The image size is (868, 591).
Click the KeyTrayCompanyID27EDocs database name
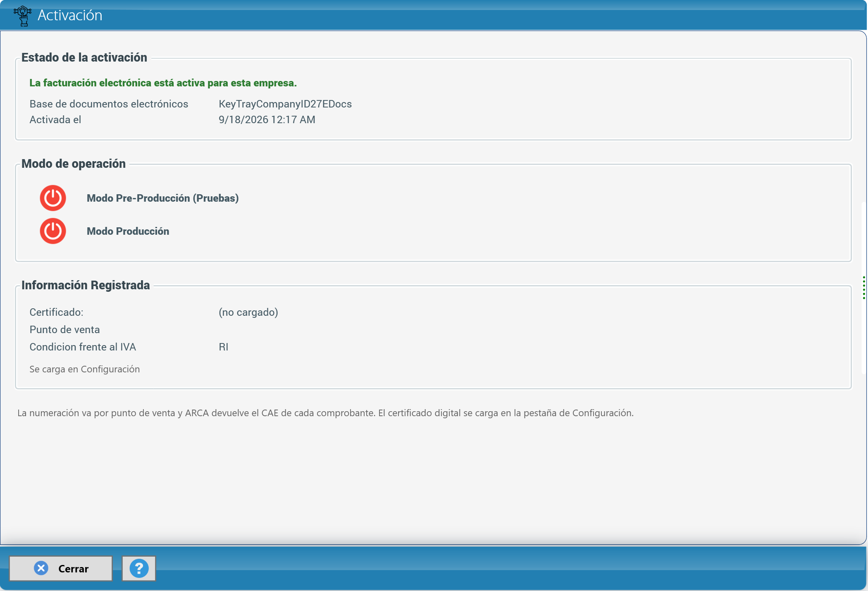pos(285,104)
